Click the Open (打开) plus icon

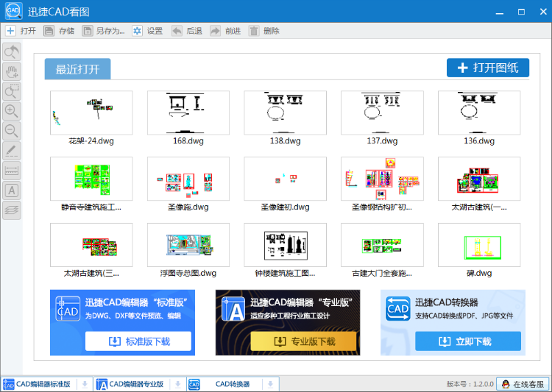[10, 31]
